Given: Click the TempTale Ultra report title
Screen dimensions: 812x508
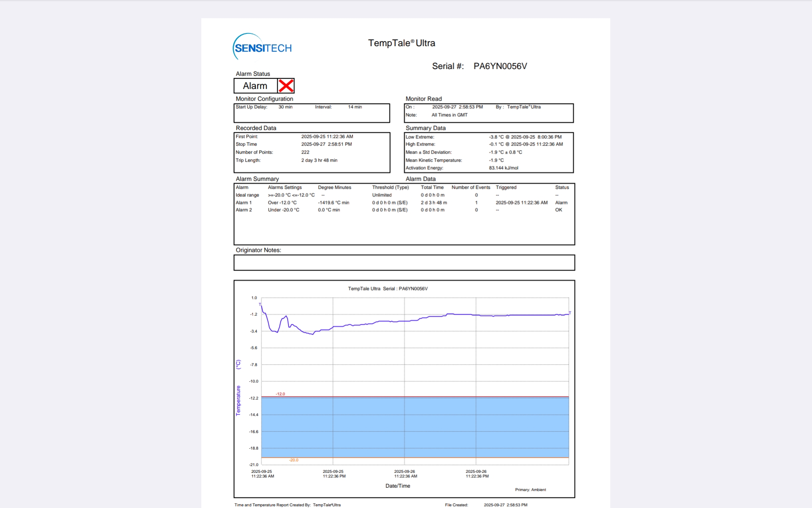Looking at the screenshot, I should [x=401, y=43].
